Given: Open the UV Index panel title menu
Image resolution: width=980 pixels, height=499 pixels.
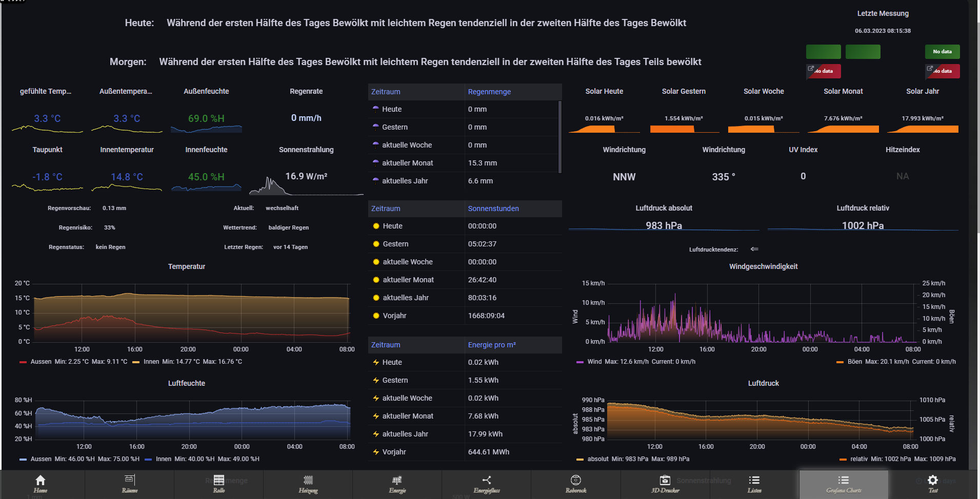Looking at the screenshot, I should pos(803,150).
